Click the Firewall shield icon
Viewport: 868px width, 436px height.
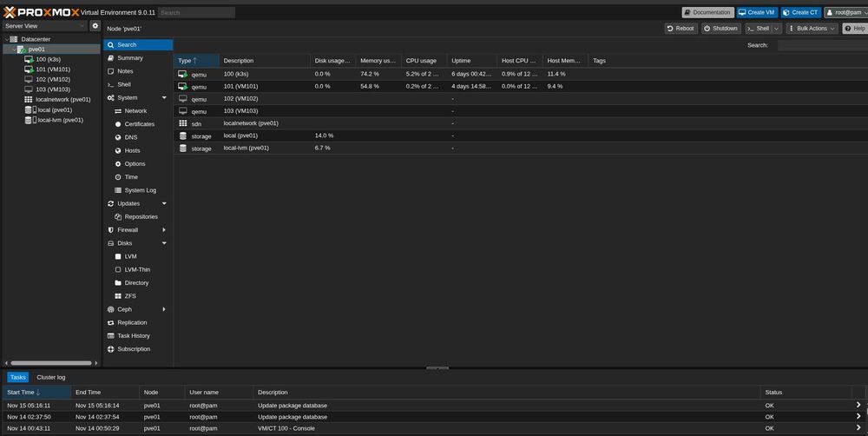tap(111, 230)
